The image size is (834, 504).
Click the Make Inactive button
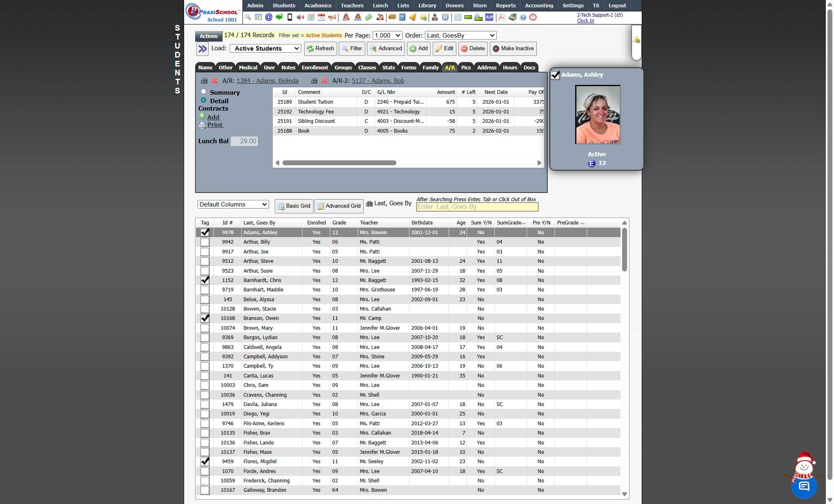[x=513, y=49]
